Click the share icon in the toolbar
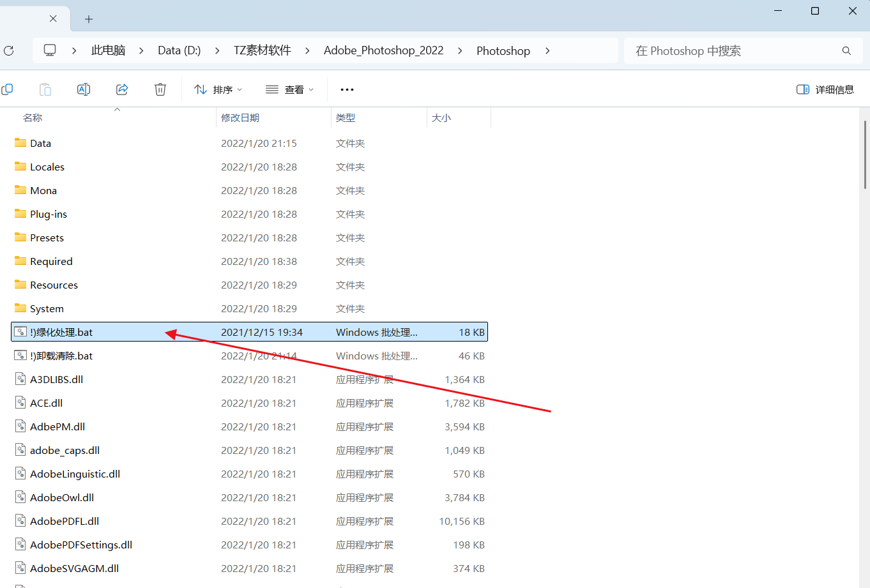The image size is (870, 588). pos(122,89)
